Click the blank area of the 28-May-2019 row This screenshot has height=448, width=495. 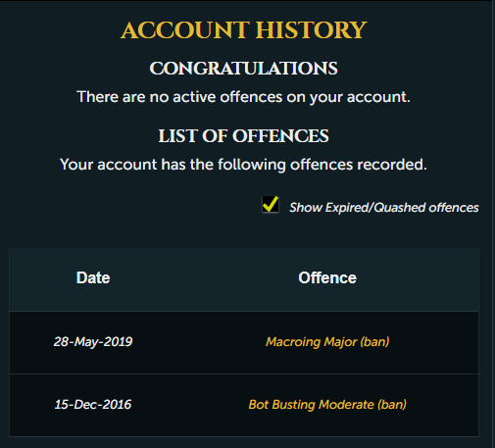tap(199, 342)
